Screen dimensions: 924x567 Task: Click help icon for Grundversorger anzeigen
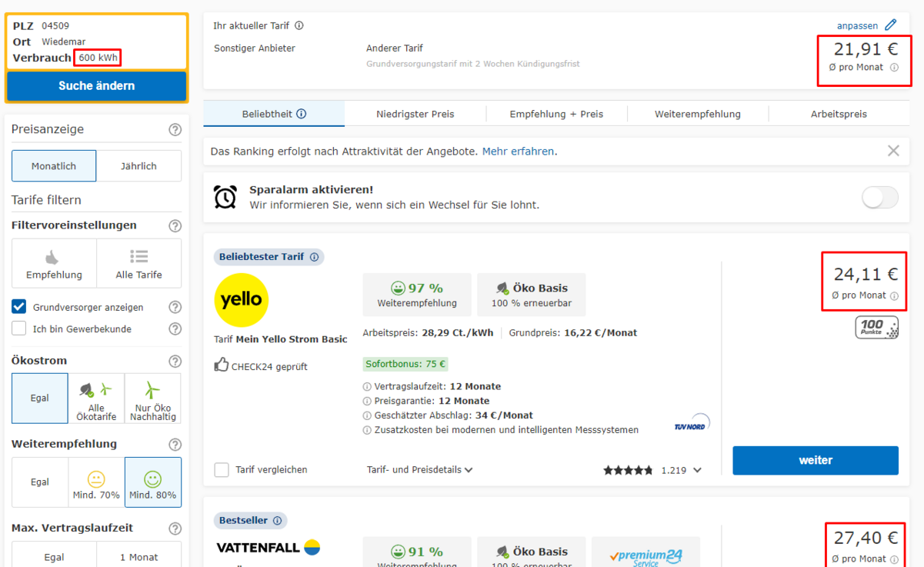175,307
